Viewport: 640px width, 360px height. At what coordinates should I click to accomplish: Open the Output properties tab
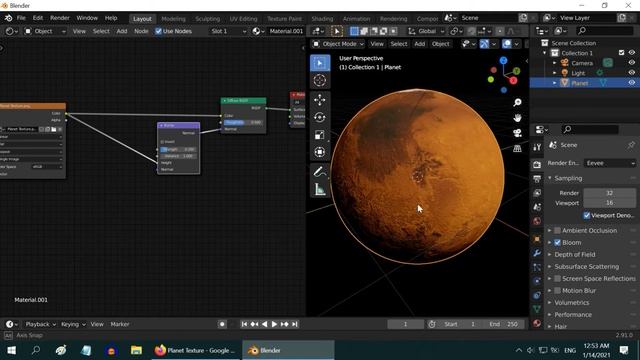coord(537,179)
